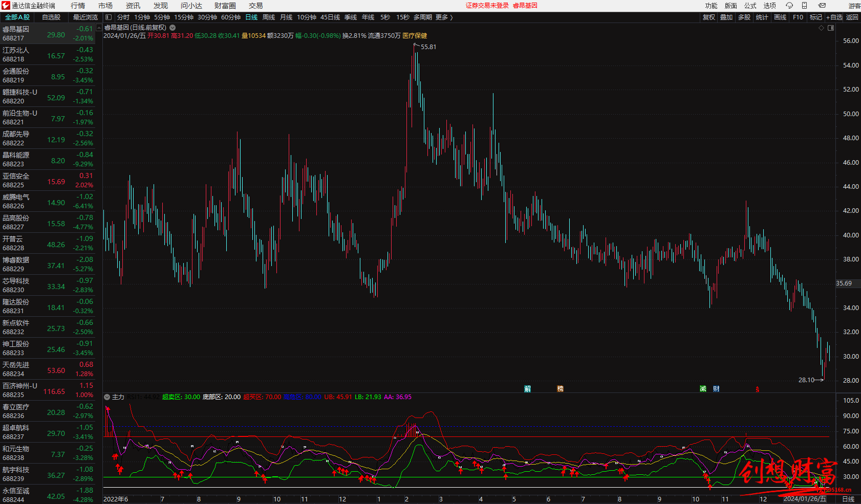Click the 统计 button
This screenshot has height=504, width=861.
coord(762,17)
